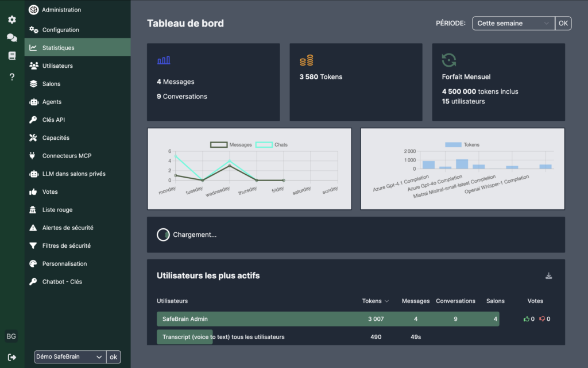
Task: Click the Votes thumbs-up sidebar icon
Action: (33, 192)
